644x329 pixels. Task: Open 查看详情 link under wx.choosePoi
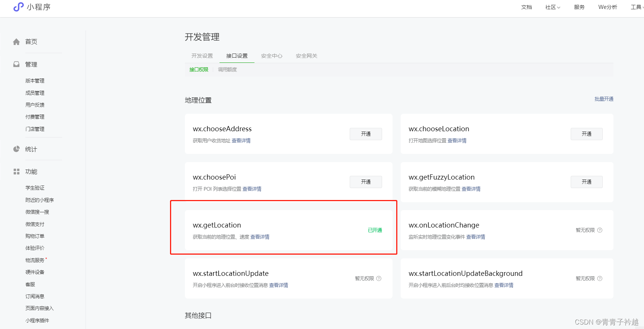[x=252, y=189]
